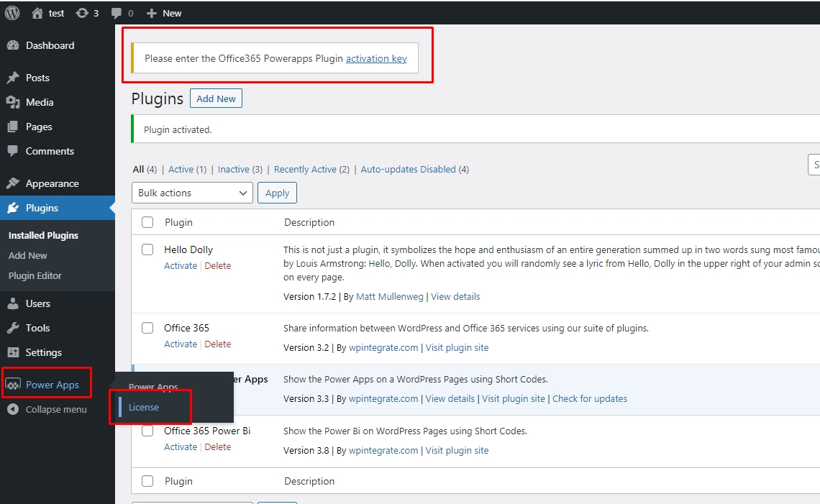This screenshot has height=504, width=820.
Task: Click the Users person icon
Action: [13, 303]
